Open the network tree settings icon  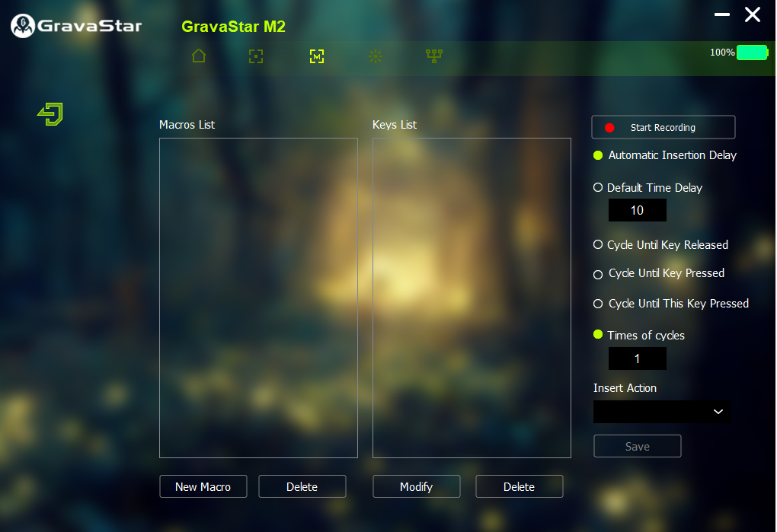(434, 56)
